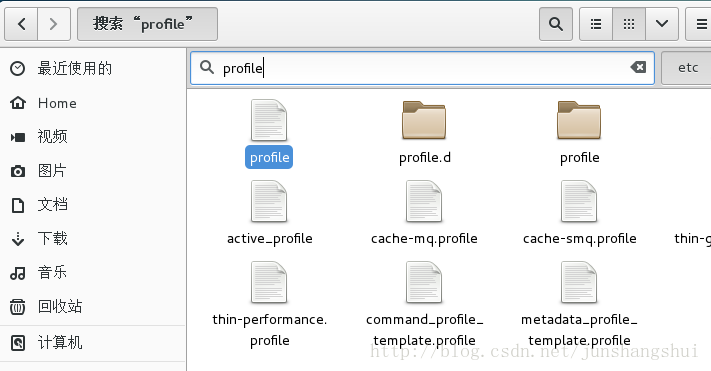The width and height of the screenshot is (711, 371).
Task: Open 图片 folder in the sidebar
Action: (93, 171)
